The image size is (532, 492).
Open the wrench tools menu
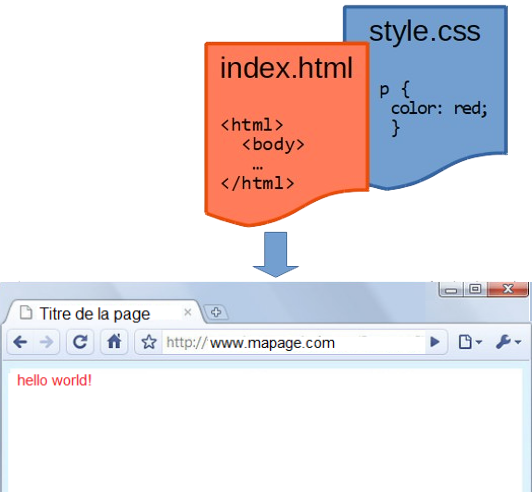(x=508, y=342)
